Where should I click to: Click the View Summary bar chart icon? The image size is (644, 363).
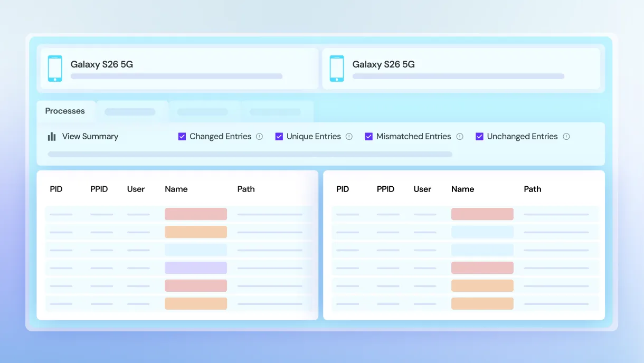52,137
